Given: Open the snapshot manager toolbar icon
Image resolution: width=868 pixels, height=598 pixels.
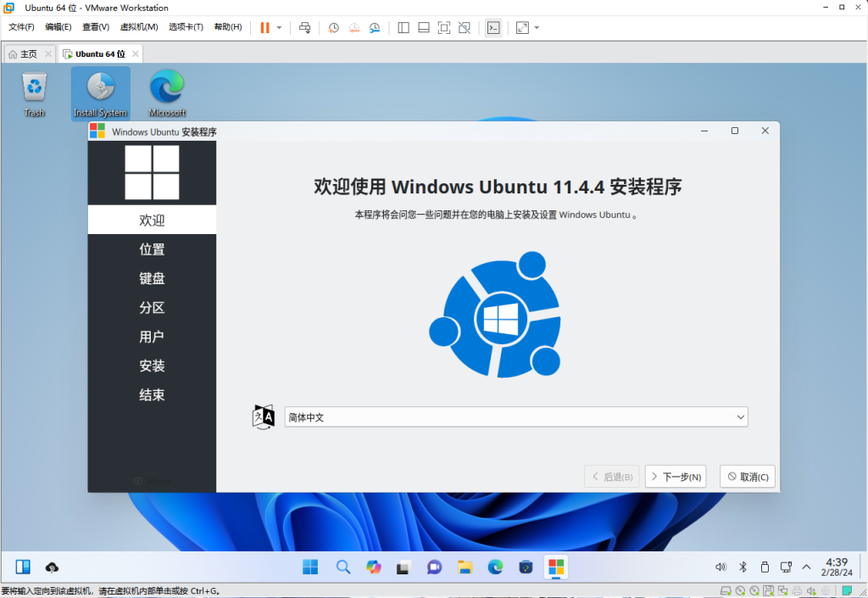Looking at the screenshot, I should tap(375, 28).
